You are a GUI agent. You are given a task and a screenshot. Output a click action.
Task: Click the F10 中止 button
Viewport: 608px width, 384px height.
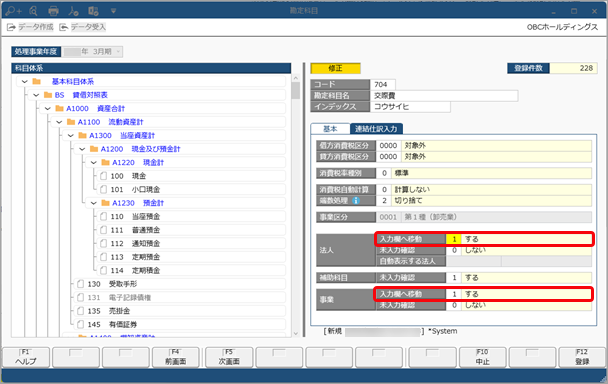(x=482, y=357)
